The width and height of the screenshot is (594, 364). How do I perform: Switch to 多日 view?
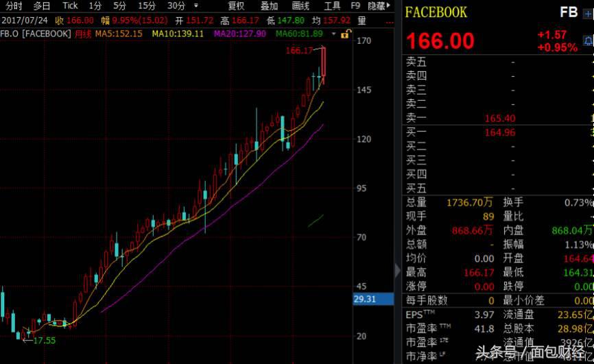pyautogui.click(x=42, y=5)
